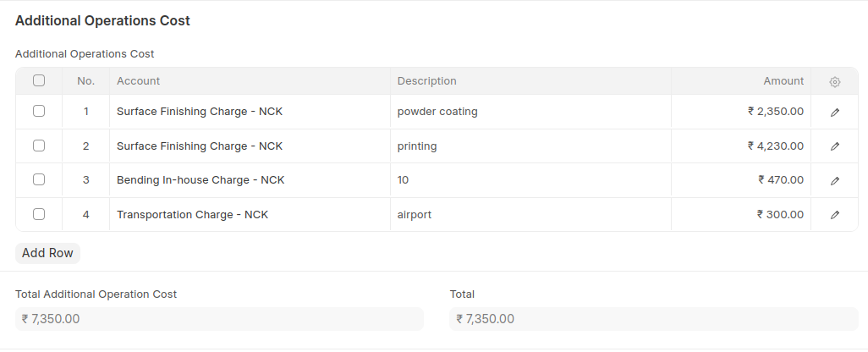Viewport: 868px width, 352px height.
Task: Click Bending In-house Charge - NCK account
Action: click(250, 180)
